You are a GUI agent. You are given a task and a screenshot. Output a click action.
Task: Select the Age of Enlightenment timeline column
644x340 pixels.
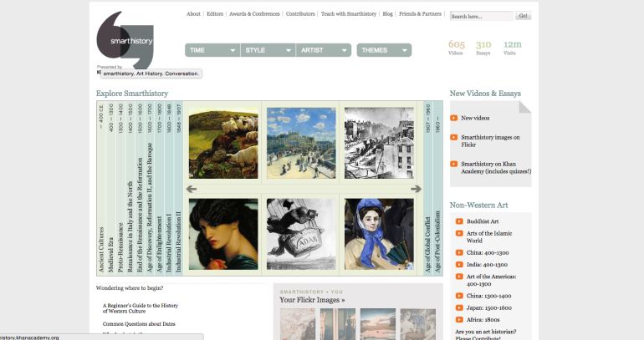[160, 189]
